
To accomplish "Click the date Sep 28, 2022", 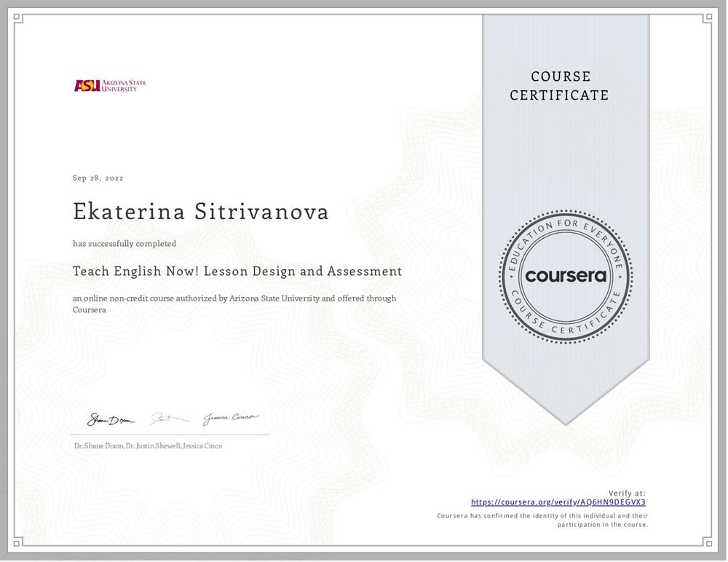I will click(x=98, y=178).
